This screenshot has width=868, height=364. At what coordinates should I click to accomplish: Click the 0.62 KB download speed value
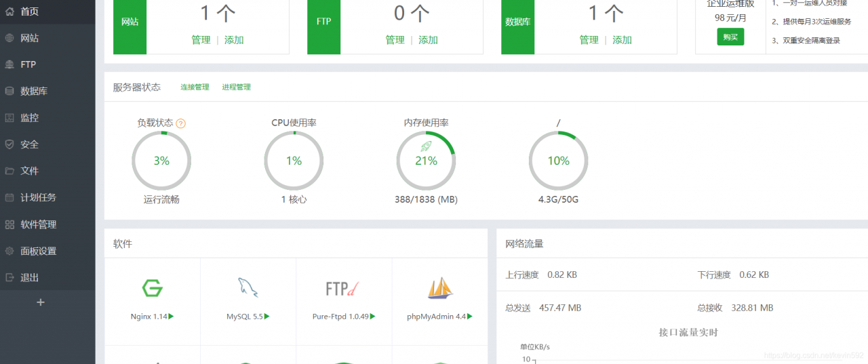(x=754, y=275)
